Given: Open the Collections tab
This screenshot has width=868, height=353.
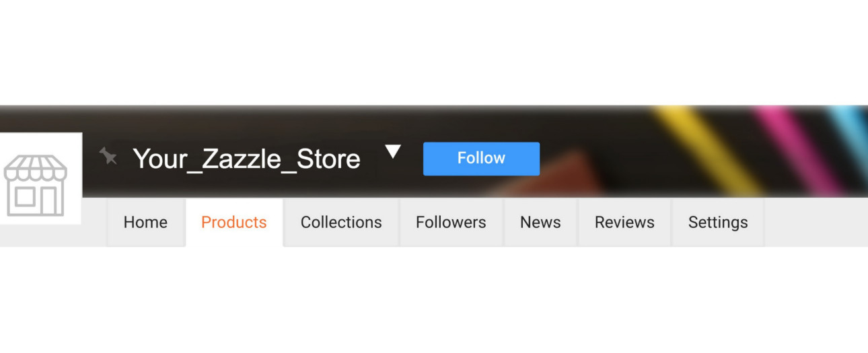Looking at the screenshot, I should tap(341, 223).
